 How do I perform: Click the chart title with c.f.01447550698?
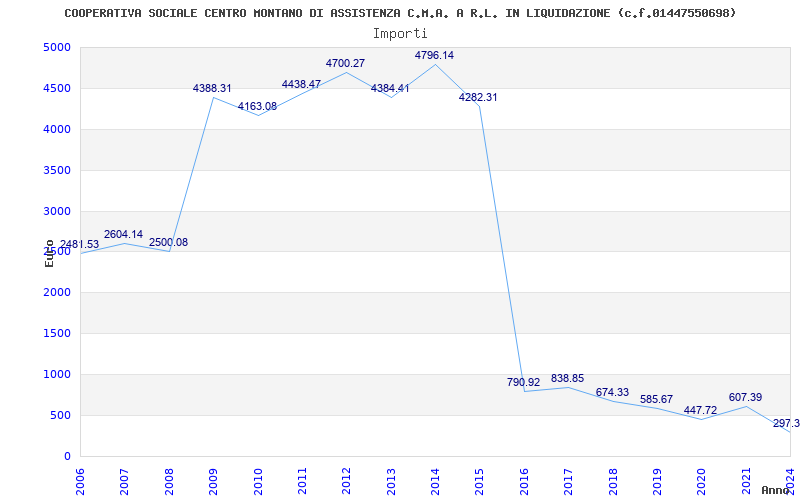tap(401, 13)
